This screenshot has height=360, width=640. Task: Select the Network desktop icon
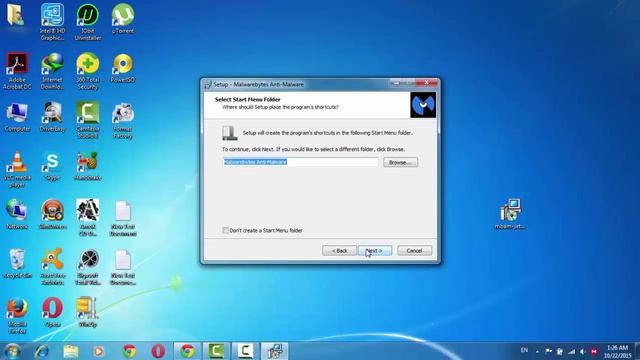pyautogui.click(x=17, y=215)
